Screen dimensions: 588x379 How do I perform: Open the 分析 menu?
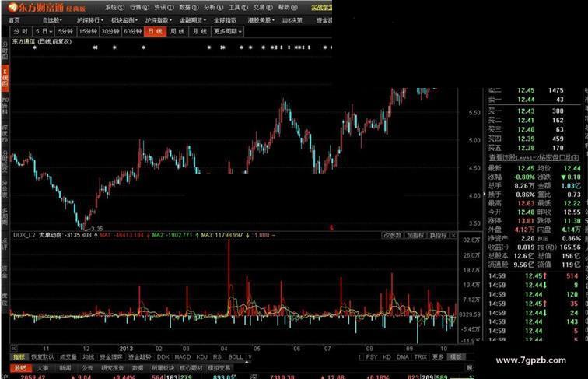[213, 7]
